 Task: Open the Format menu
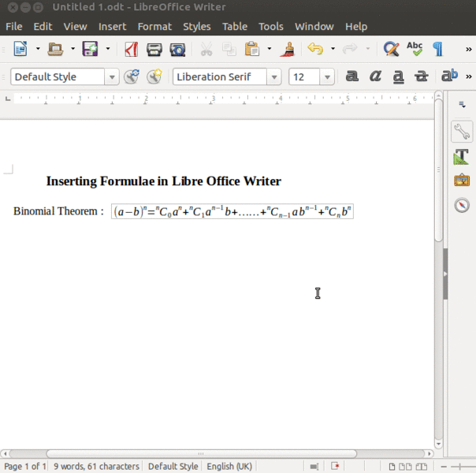pyautogui.click(x=154, y=27)
